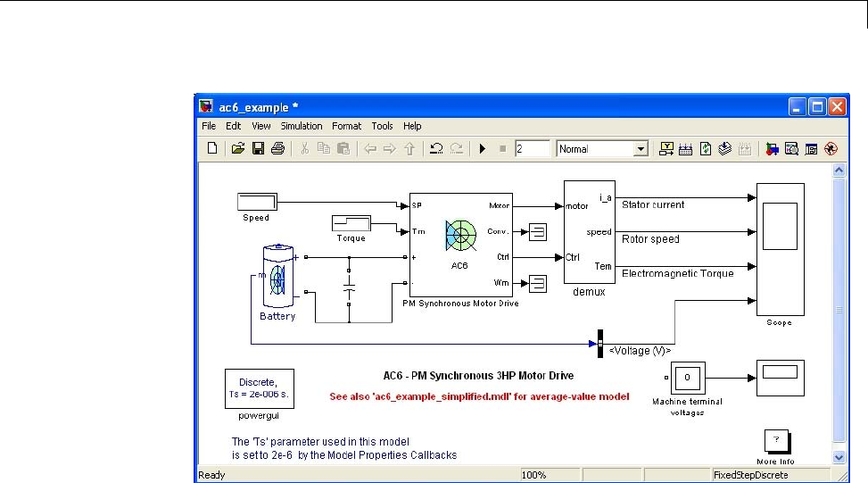The image size is (868, 483).
Task: Click the powergui Discrete block
Action: (259, 388)
